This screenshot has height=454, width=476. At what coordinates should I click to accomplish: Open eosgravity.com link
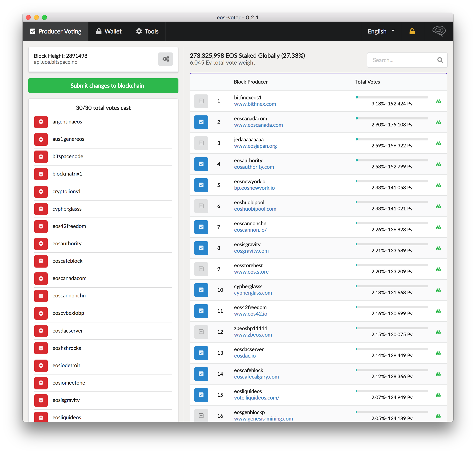tap(251, 251)
